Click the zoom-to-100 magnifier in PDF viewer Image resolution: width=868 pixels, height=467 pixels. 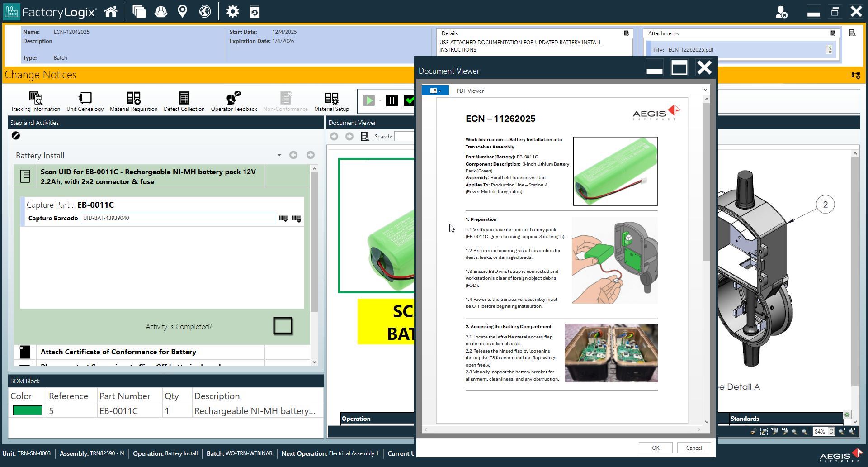[774, 432]
